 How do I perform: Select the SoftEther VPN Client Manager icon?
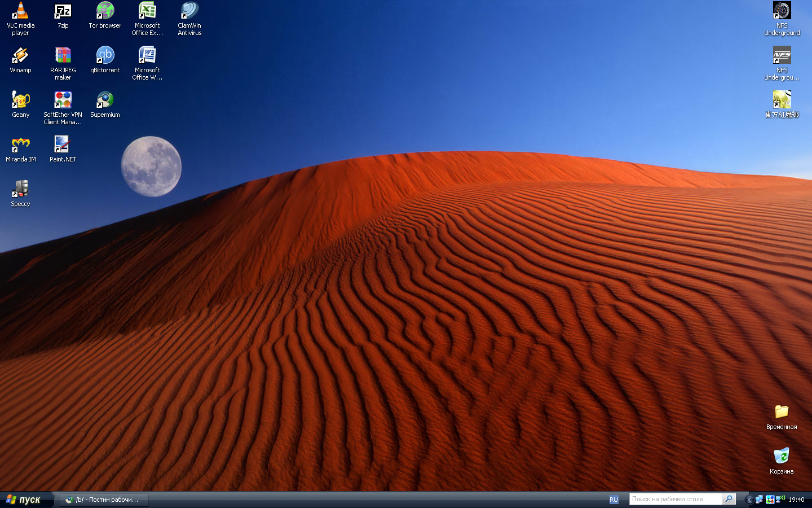click(63, 108)
